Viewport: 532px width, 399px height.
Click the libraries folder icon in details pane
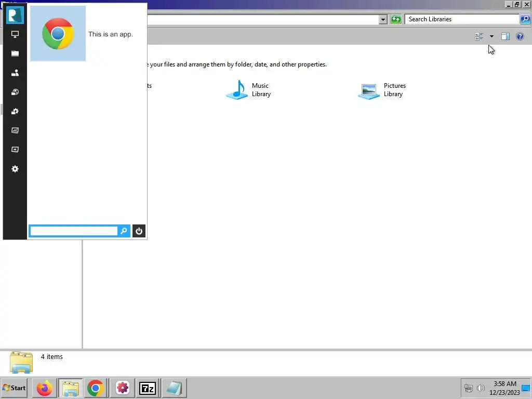21,362
